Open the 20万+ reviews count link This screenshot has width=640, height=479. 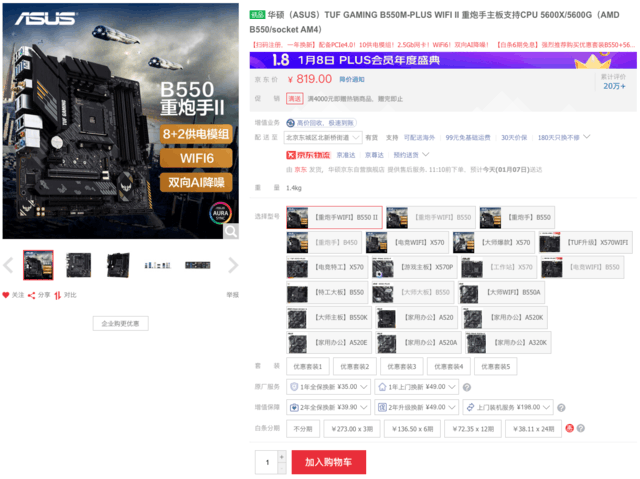click(614, 86)
